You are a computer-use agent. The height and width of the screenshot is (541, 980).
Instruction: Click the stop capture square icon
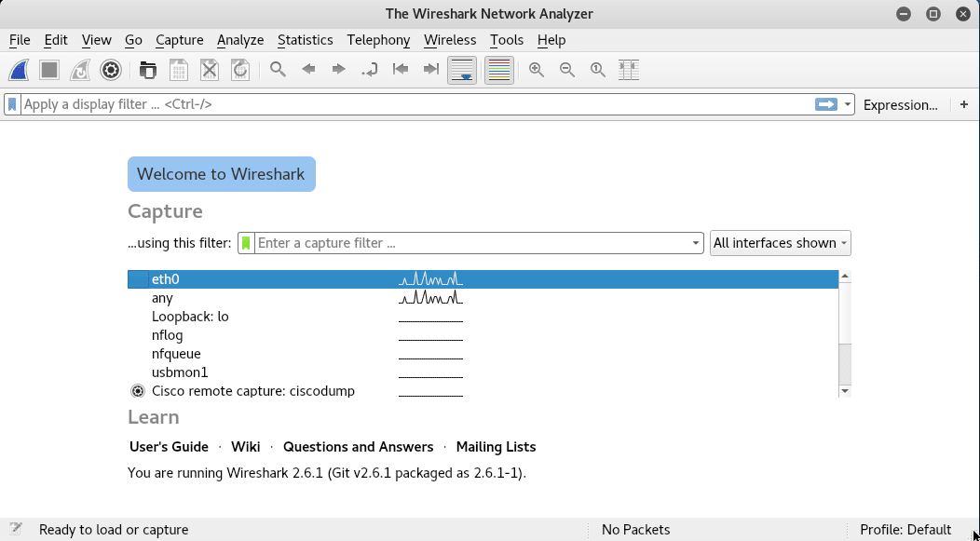(x=49, y=70)
